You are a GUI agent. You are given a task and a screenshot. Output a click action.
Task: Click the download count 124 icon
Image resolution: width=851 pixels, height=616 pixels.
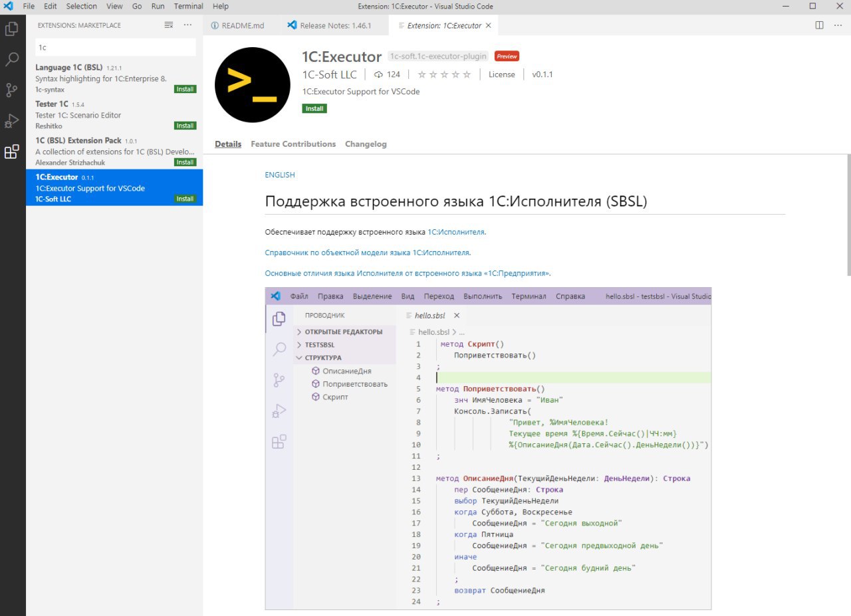click(379, 74)
